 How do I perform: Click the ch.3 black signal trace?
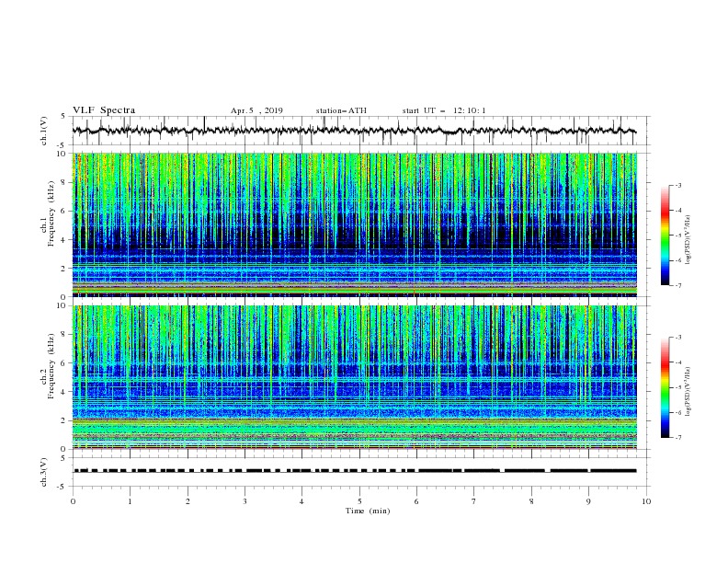click(355, 471)
